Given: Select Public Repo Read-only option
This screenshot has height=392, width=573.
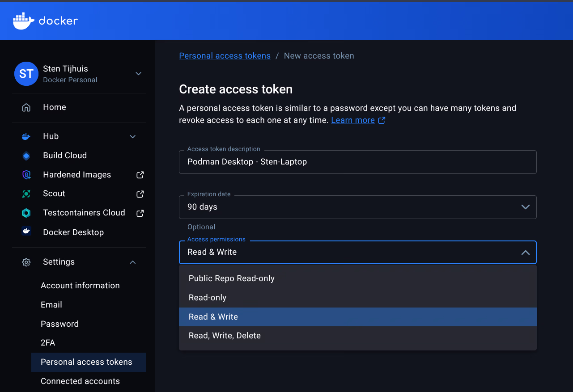Looking at the screenshot, I should click(358, 278).
